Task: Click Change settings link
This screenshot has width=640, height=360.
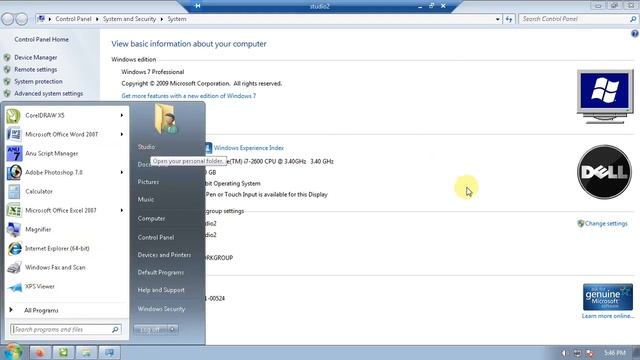Action: click(x=606, y=223)
